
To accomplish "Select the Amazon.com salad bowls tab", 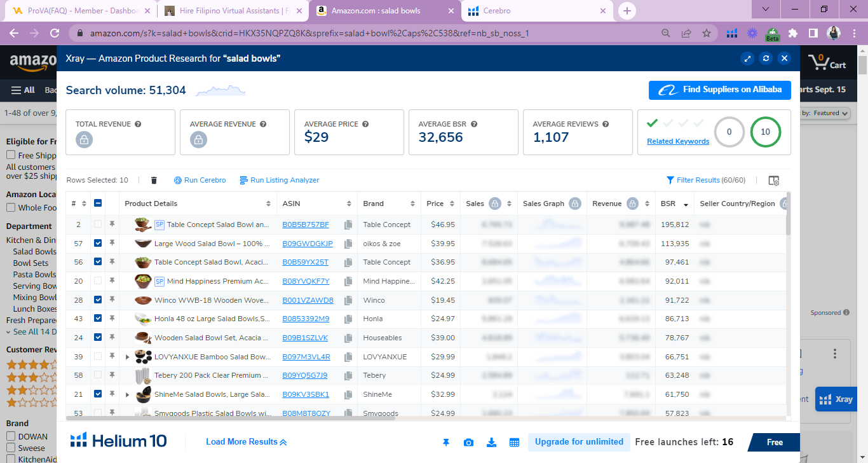I will [x=385, y=11].
